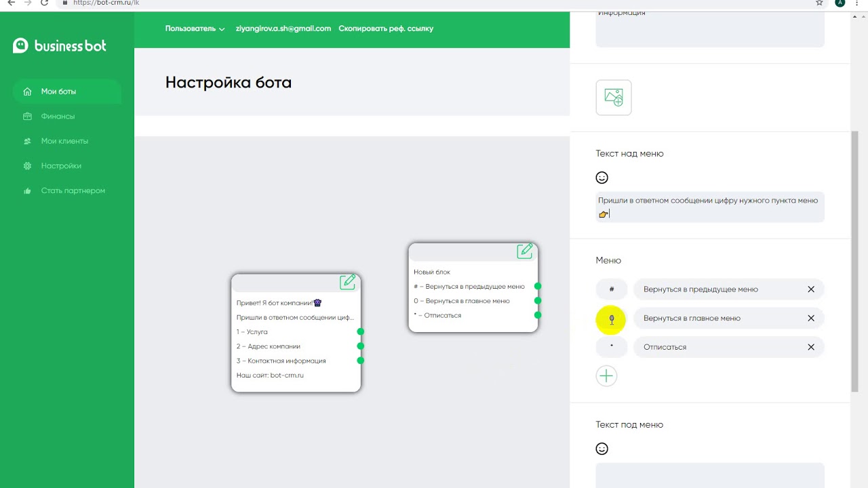Image resolution: width=868 pixels, height=488 pixels.
Task: Click 'Новый блок' title in block
Action: tap(432, 272)
